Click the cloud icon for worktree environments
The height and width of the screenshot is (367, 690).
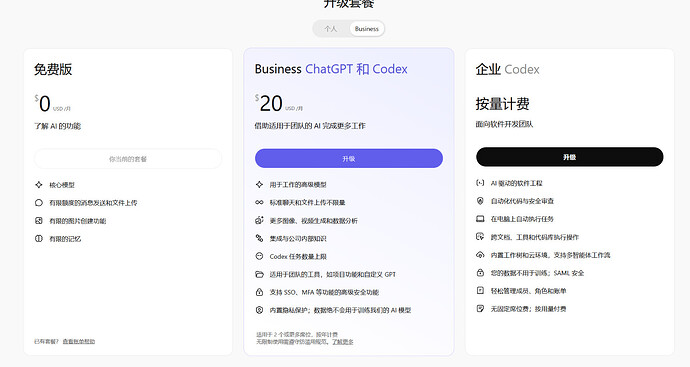pos(480,255)
